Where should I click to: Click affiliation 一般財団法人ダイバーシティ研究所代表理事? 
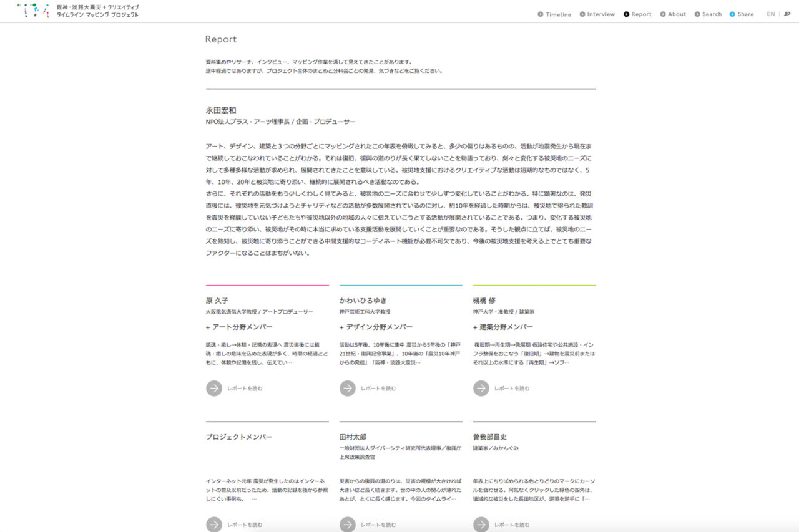coord(391,448)
